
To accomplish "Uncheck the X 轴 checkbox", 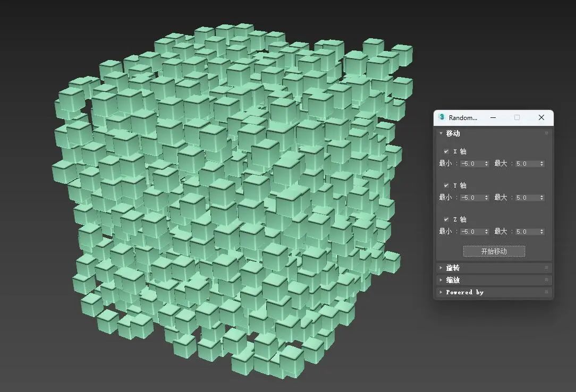I will (x=446, y=151).
